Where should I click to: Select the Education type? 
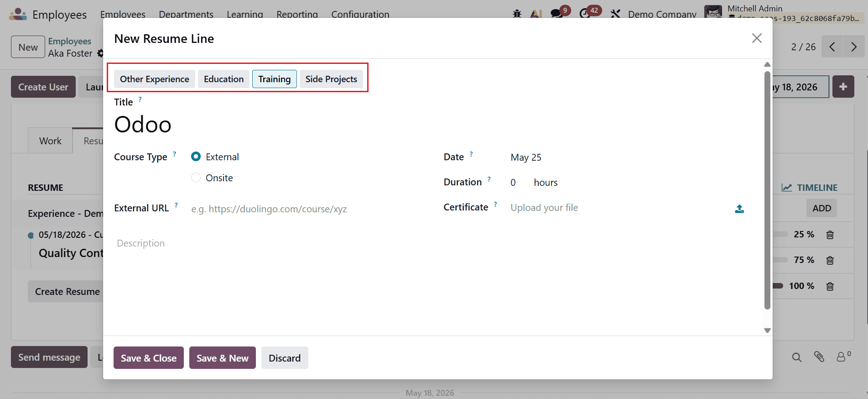[x=223, y=79]
